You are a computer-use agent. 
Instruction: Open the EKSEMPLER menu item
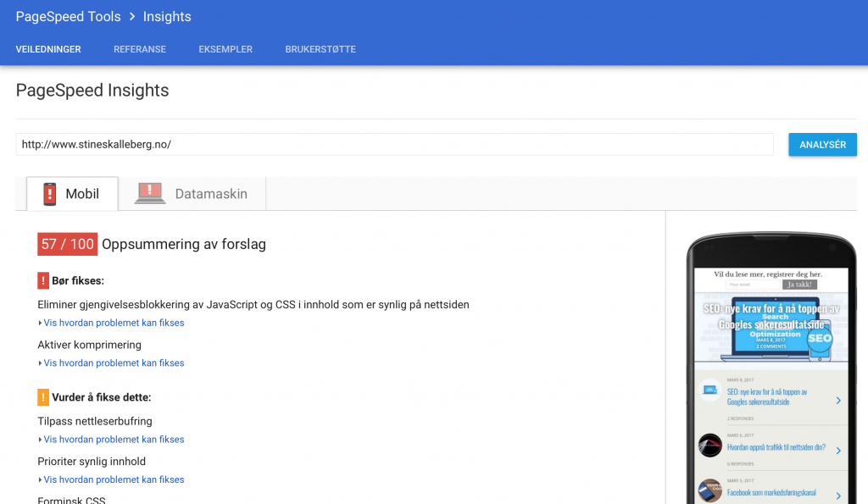tap(225, 49)
